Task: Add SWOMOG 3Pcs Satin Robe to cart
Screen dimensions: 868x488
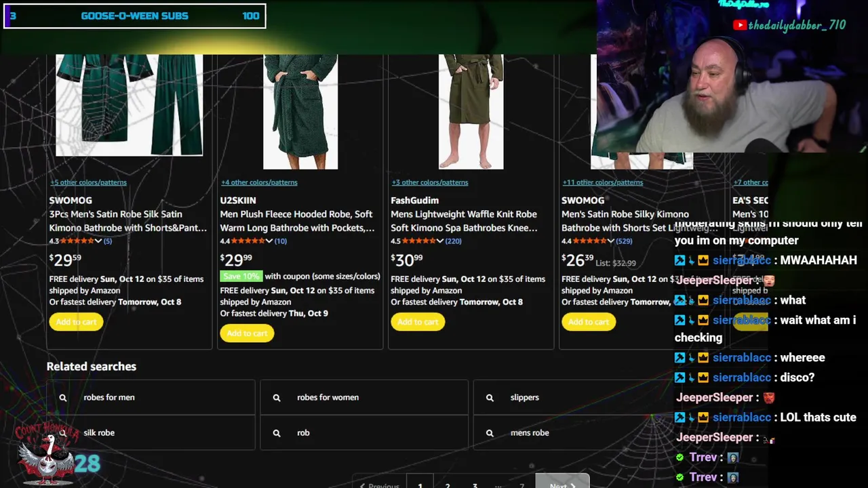Action: tap(76, 322)
